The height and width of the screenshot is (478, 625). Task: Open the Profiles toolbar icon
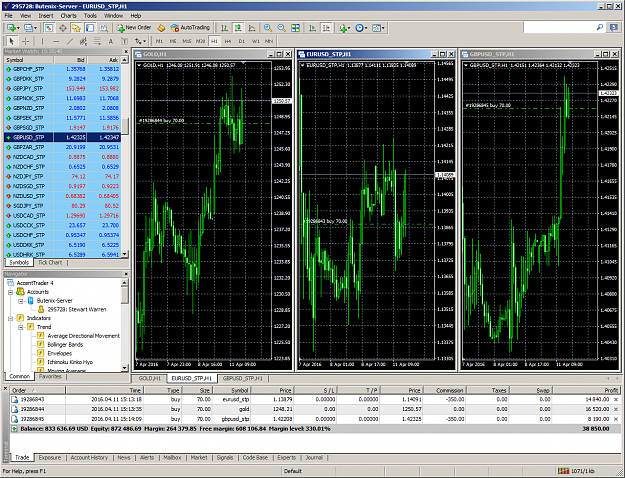tap(28, 28)
